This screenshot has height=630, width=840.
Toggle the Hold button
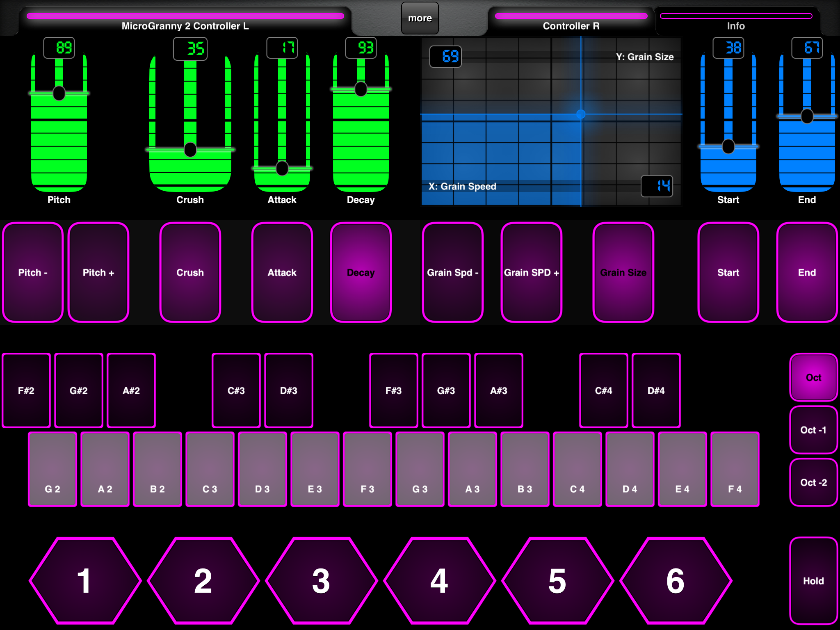point(814,581)
